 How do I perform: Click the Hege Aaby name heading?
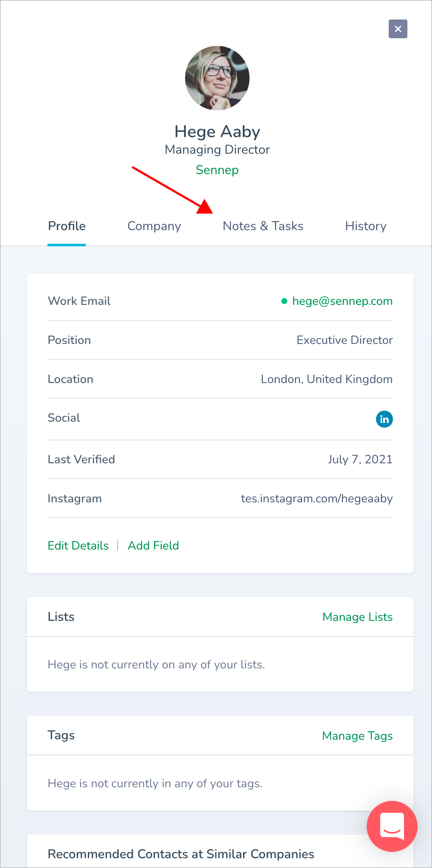click(x=217, y=132)
